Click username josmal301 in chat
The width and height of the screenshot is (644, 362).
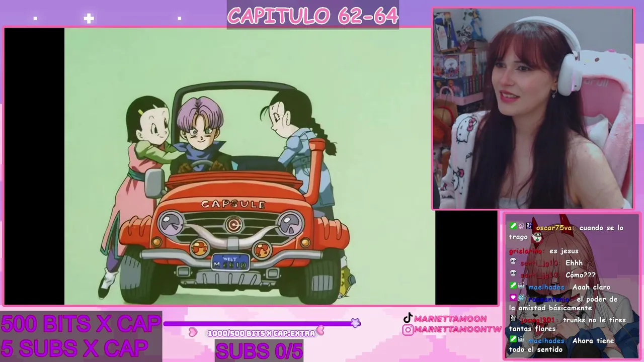[538, 320]
